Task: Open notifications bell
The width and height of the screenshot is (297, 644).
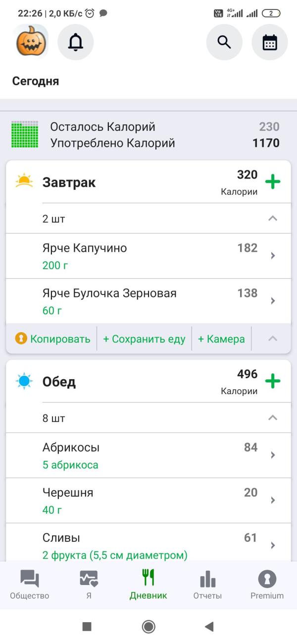Action: pos(76,43)
